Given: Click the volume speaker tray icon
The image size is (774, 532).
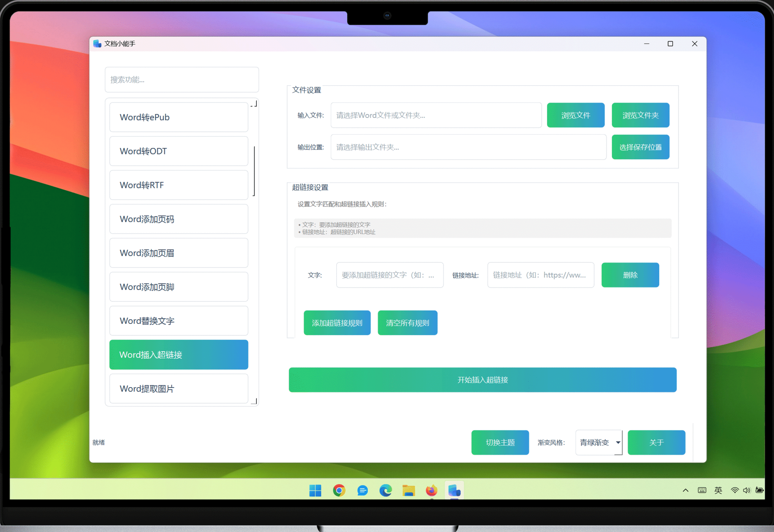Looking at the screenshot, I should coord(746,490).
